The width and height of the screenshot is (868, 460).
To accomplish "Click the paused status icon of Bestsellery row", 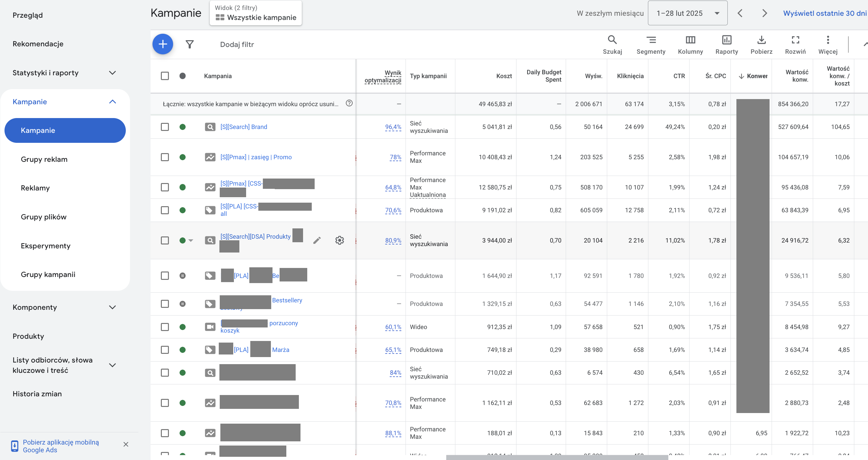I will 182,304.
